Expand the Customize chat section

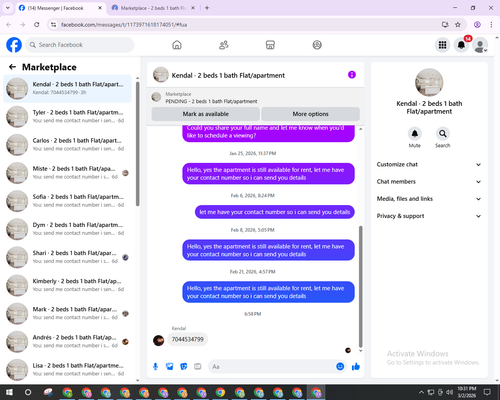(429, 164)
